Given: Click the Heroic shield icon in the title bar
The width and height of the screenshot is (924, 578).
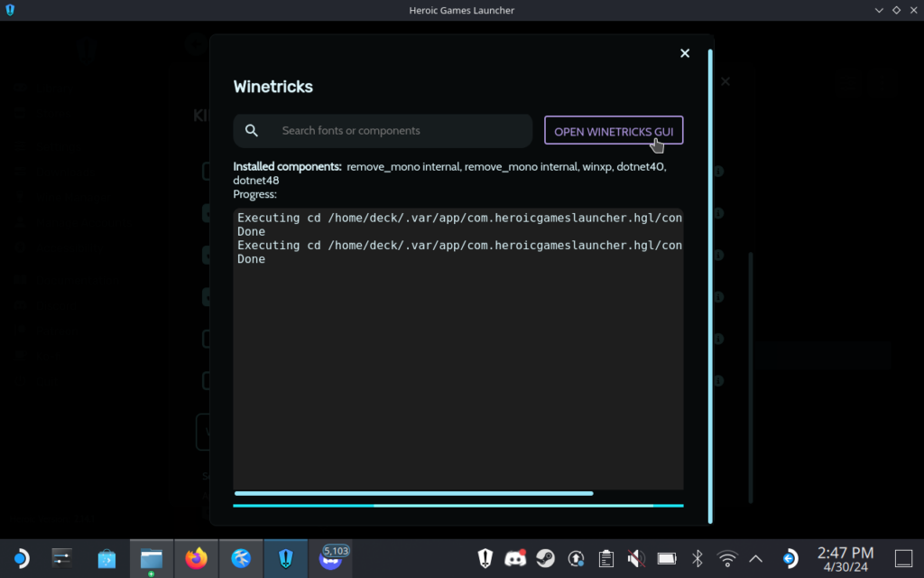Looking at the screenshot, I should (x=10, y=10).
